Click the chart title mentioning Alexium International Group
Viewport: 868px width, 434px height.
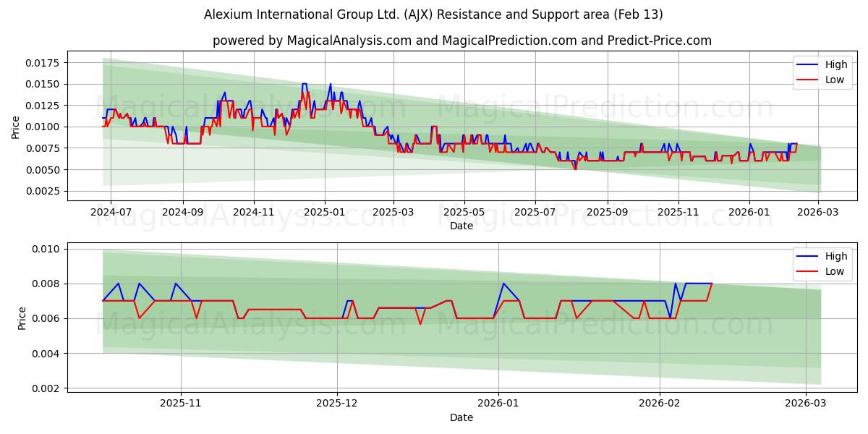433,14
